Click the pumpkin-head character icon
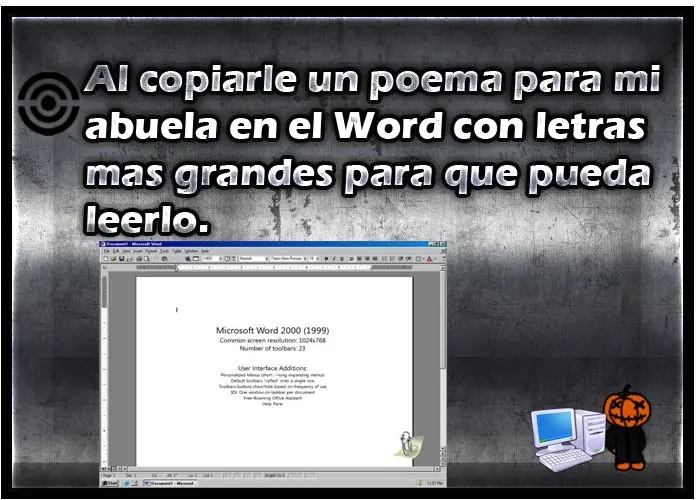This screenshot has width=700, height=500. point(627,428)
